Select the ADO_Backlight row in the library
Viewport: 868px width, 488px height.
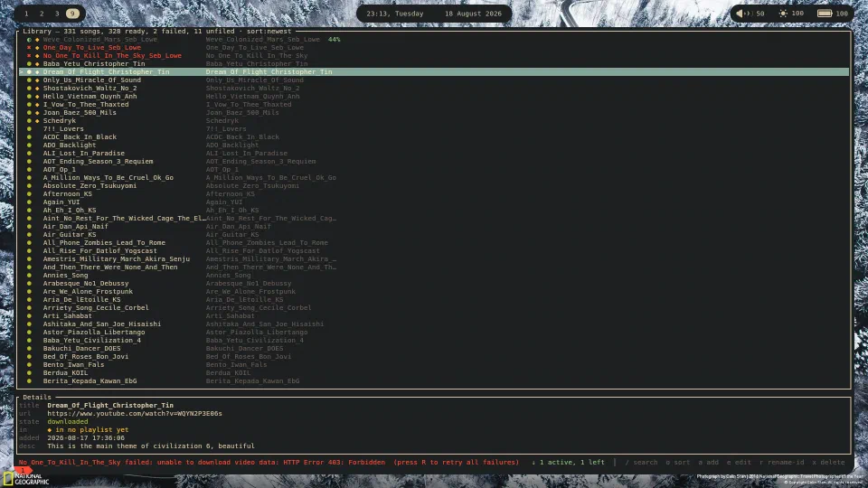[x=434, y=145]
